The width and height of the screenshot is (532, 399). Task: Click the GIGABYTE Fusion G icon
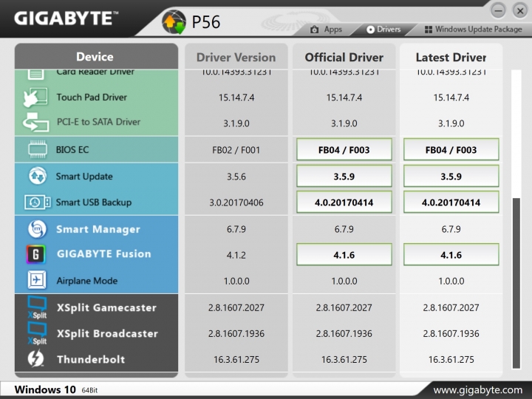click(36, 254)
